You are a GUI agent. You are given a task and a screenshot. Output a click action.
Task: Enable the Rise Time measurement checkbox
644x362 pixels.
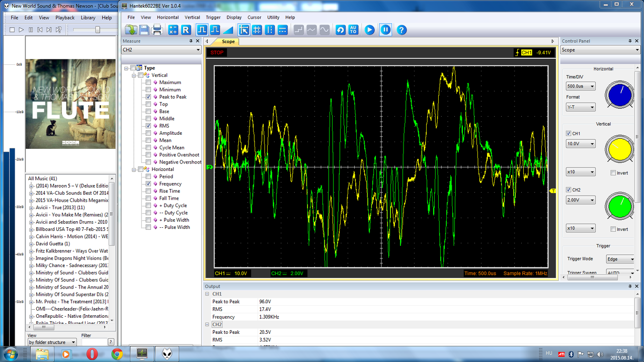click(x=148, y=191)
